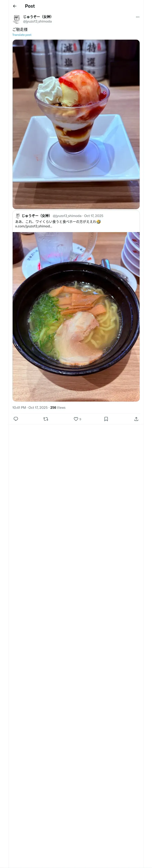
Task: Open じゅうぞー（女神）display name link
Action: point(38,16)
